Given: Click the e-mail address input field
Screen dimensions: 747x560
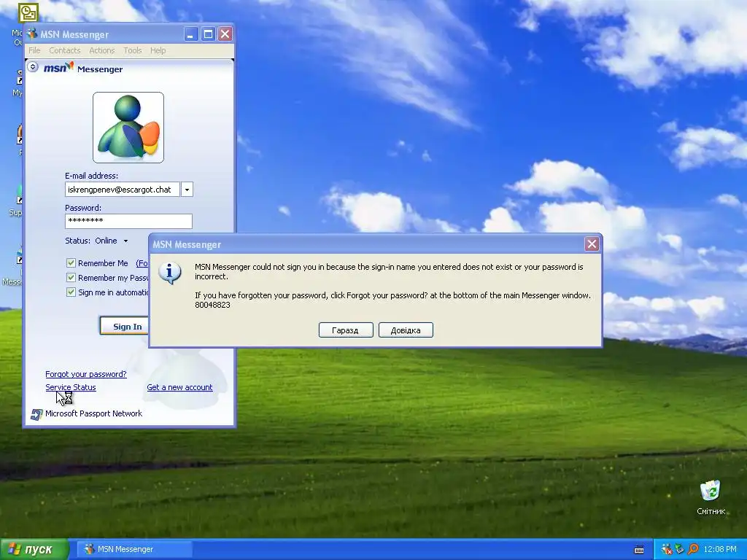Looking at the screenshot, I should click(x=123, y=190).
